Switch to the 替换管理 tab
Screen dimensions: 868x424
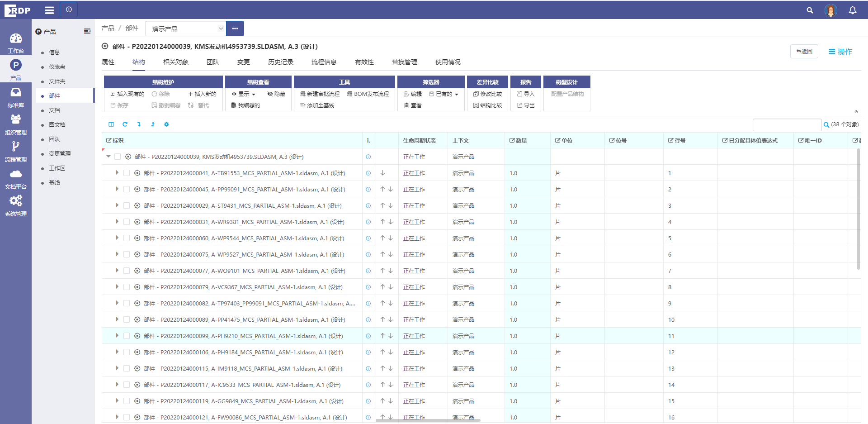(405, 62)
